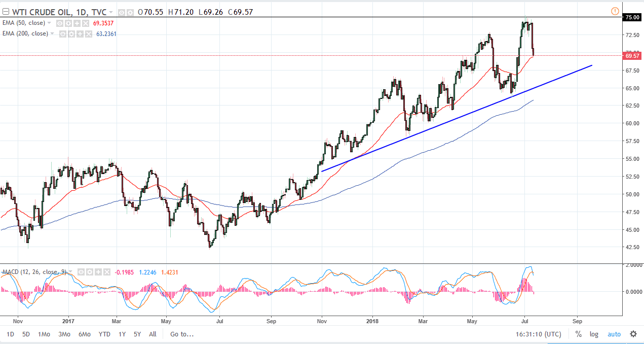Expand the EMA (50, close) dropdown arrow
Image resolution: width=644 pixels, height=344 pixels.
[49, 23]
